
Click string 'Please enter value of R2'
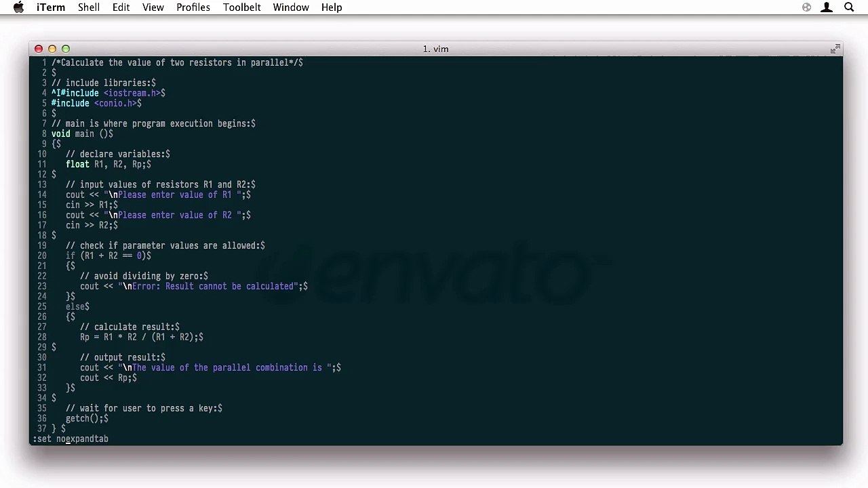(x=175, y=215)
